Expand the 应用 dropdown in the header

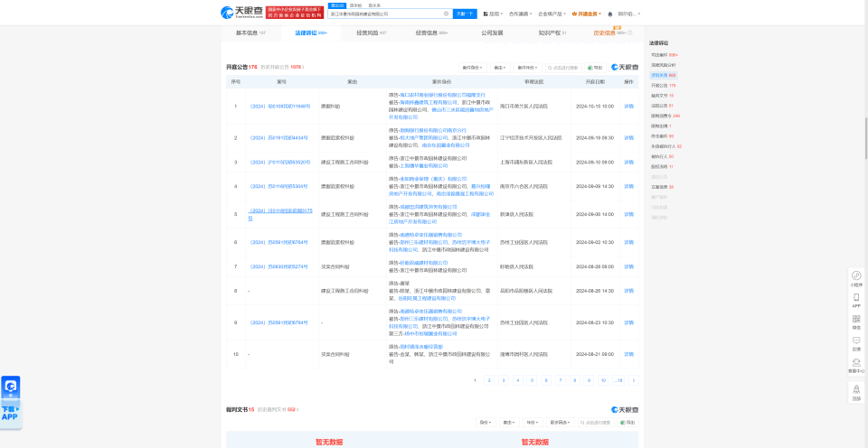point(494,14)
